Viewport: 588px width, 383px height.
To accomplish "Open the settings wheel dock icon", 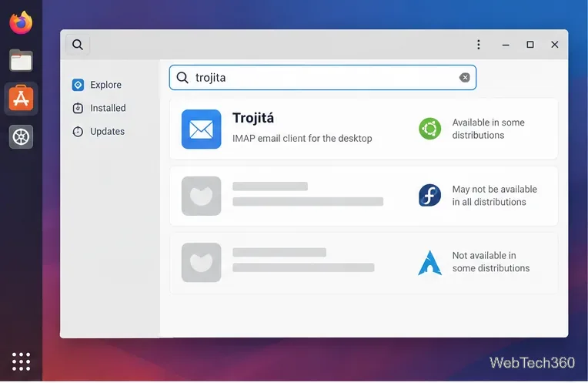I will tap(21, 136).
